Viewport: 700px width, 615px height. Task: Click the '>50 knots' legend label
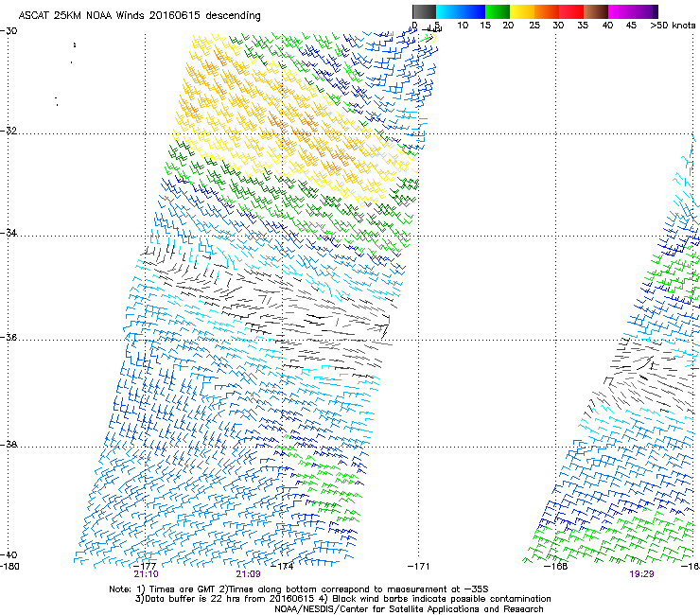(x=673, y=26)
